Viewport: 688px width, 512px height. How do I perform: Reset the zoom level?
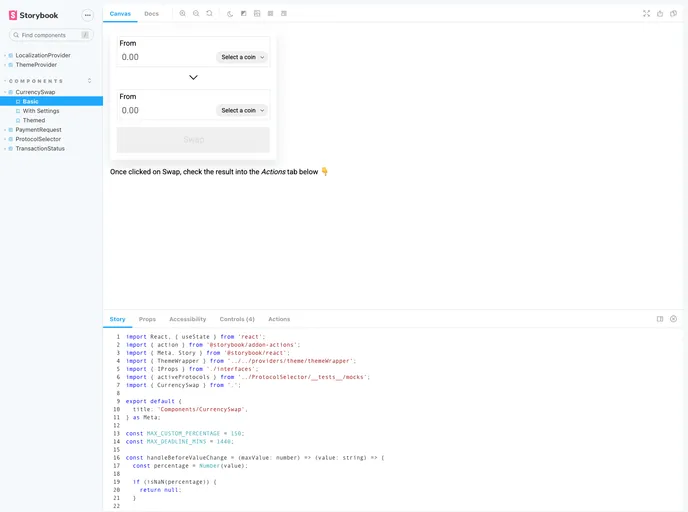point(209,14)
